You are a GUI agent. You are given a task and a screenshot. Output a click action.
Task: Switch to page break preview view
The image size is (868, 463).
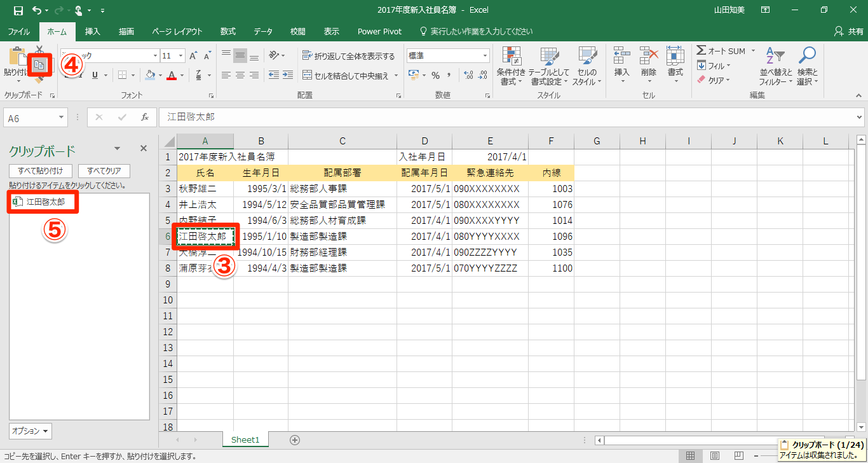[739, 455]
